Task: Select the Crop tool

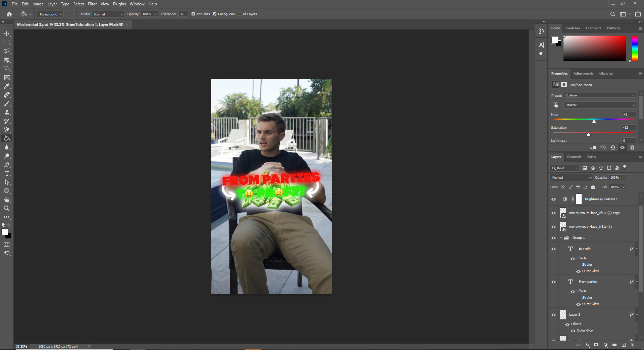Action: pyautogui.click(x=7, y=69)
